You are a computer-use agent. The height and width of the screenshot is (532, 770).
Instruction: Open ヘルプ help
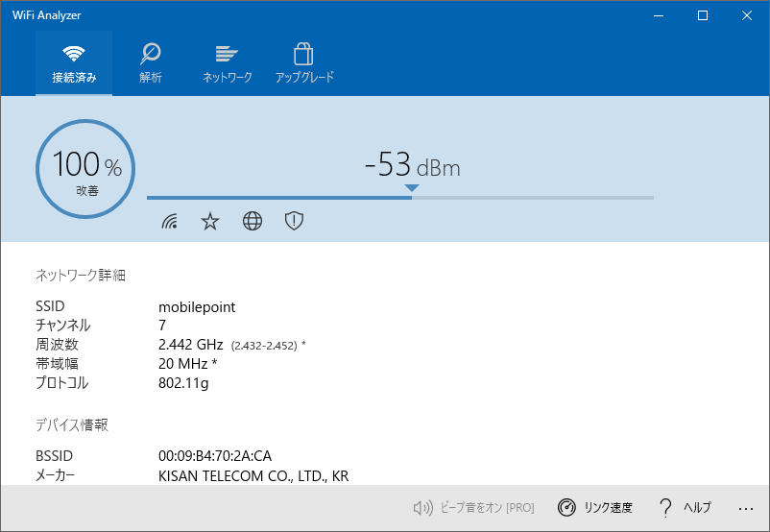pos(686,507)
